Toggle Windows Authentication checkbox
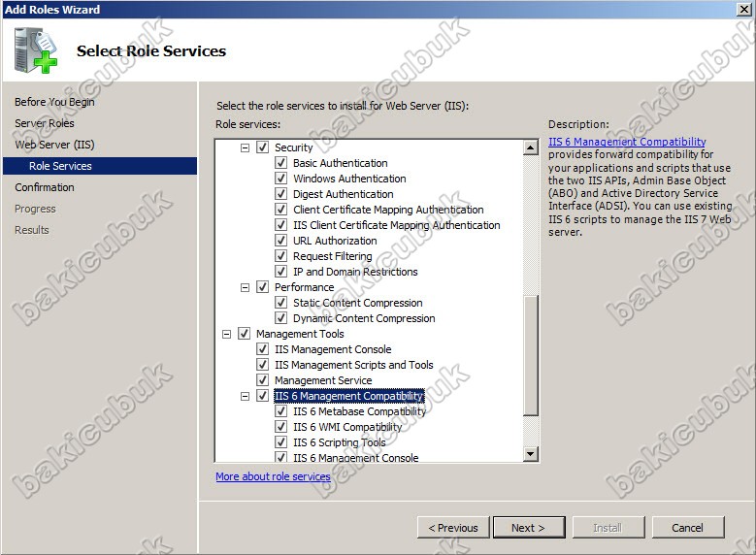Screen dimensions: 756x555 click(280, 179)
